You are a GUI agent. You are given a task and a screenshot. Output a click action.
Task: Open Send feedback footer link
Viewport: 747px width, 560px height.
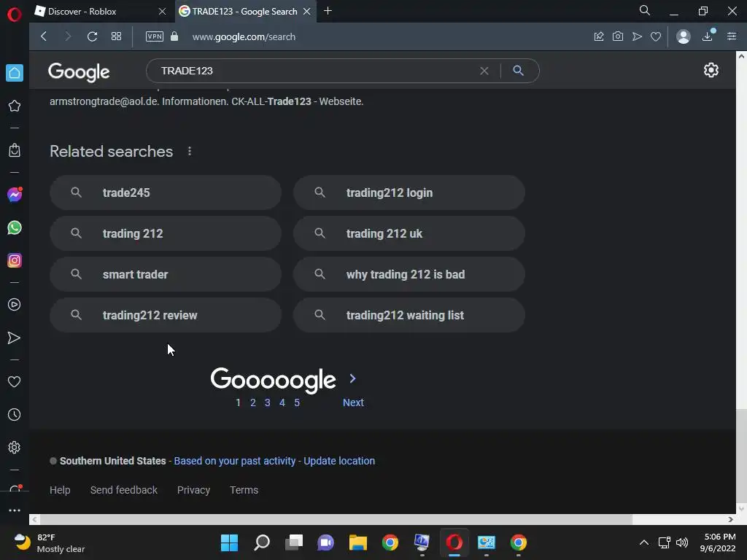[x=124, y=490]
